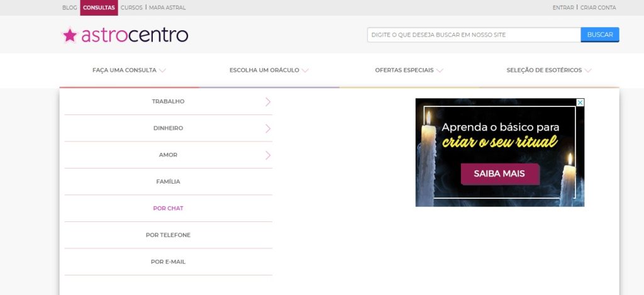
Task: Select Trabalho in the consultation menu
Action: click(x=168, y=101)
